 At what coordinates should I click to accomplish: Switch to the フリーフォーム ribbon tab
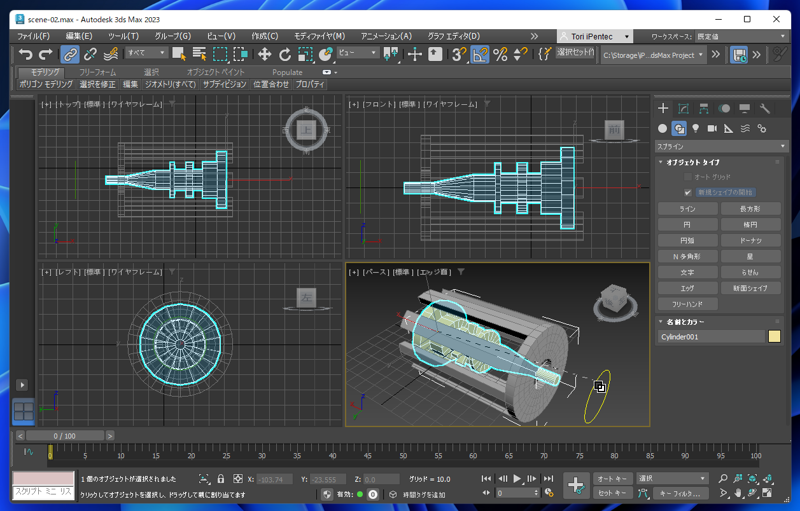pos(97,72)
